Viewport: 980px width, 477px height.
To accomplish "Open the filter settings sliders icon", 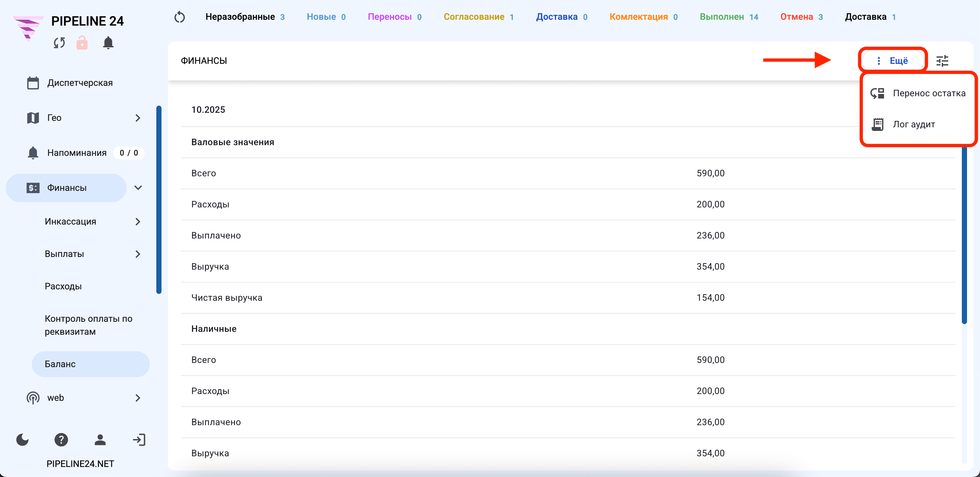I will [942, 61].
